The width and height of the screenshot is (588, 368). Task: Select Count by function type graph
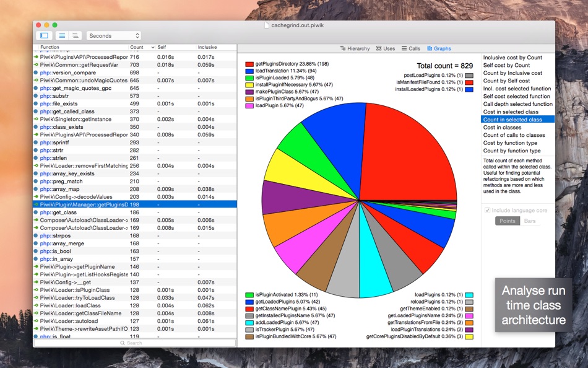coord(517,151)
